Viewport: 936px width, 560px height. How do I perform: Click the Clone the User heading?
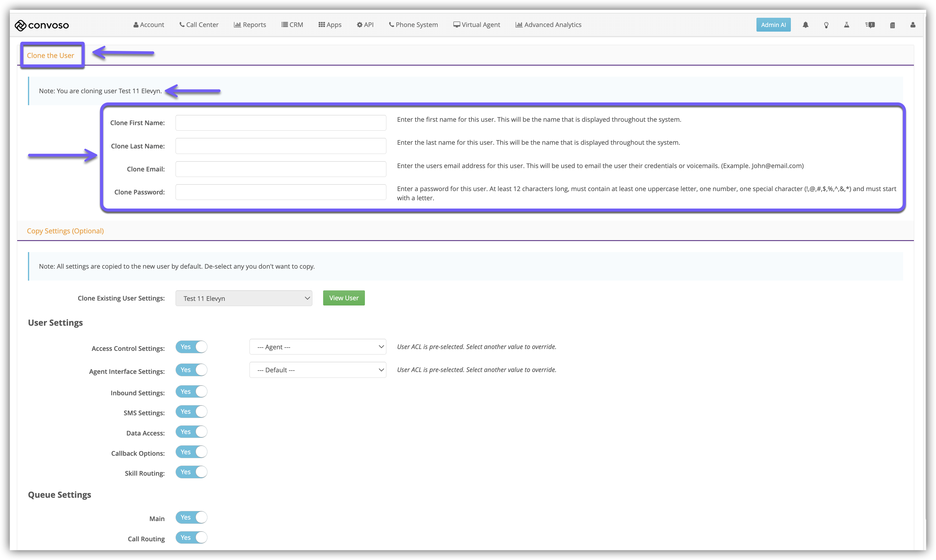coord(51,56)
